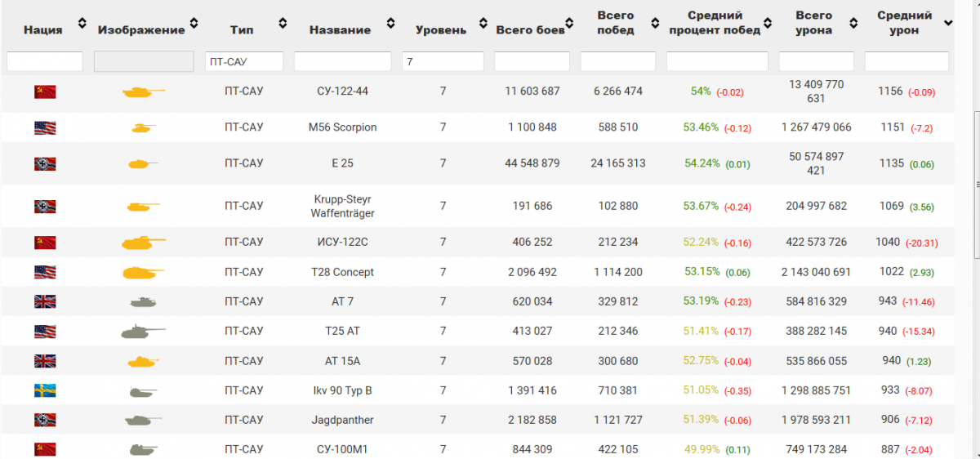The width and height of the screenshot is (980, 459).
Task: Click the UK flag in AT 15A row
Action: click(45, 360)
